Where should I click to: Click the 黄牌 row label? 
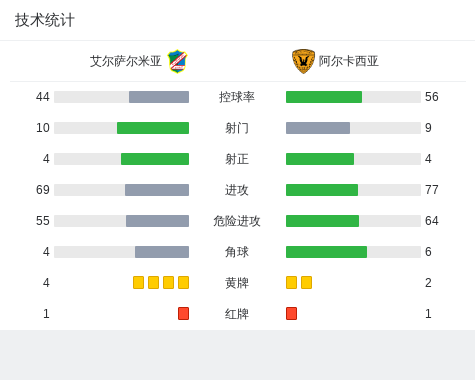pos(237,283)
